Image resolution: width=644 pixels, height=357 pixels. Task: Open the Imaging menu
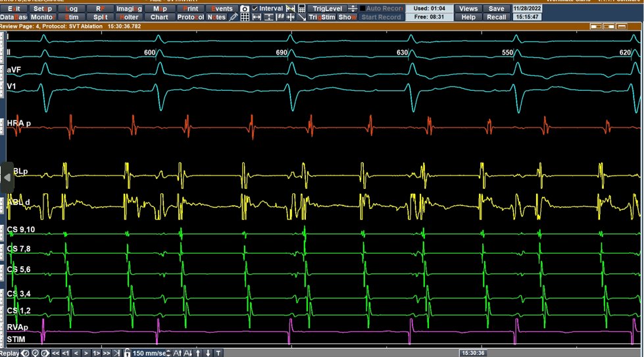[129, 9]
